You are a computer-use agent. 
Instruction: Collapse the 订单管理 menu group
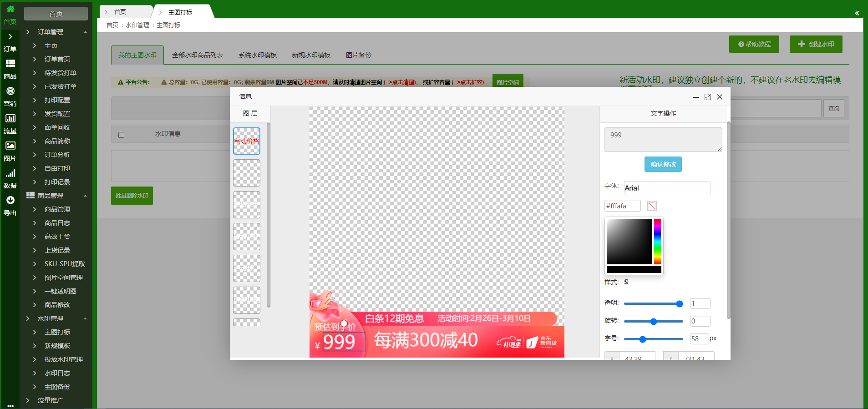[85, 32]
